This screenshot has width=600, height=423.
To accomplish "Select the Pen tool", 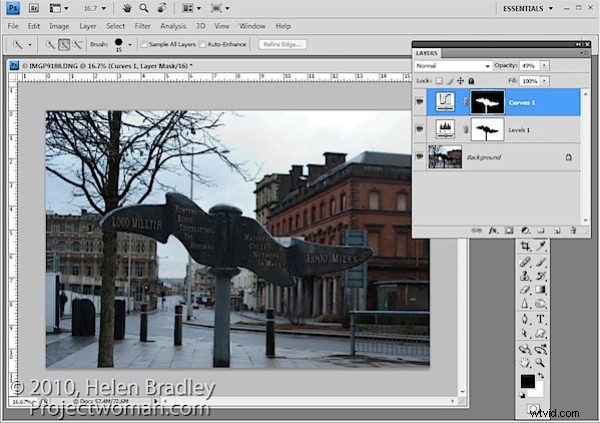I will tap(525, 319).
